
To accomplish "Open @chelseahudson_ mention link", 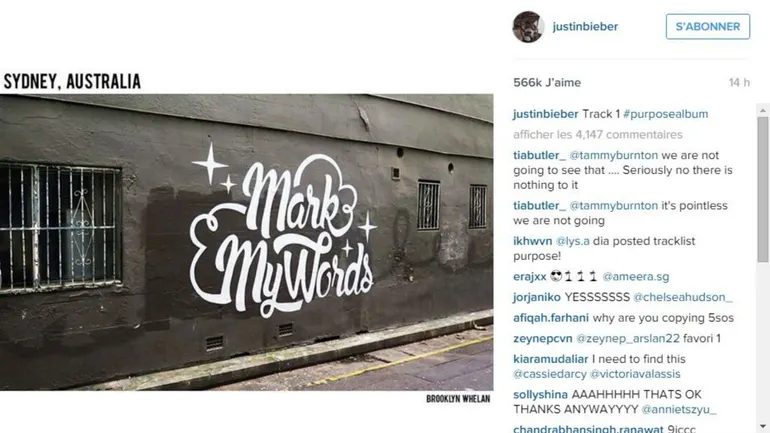I will pyautogui.click(x=683, y=297).
